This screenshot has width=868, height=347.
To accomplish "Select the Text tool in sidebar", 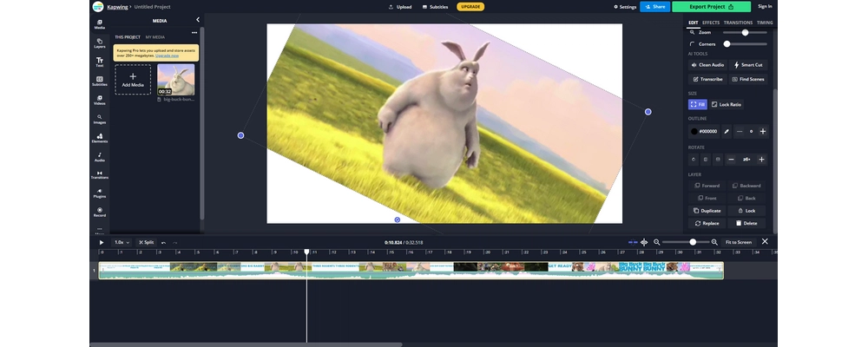I will (x=100, y=62).
